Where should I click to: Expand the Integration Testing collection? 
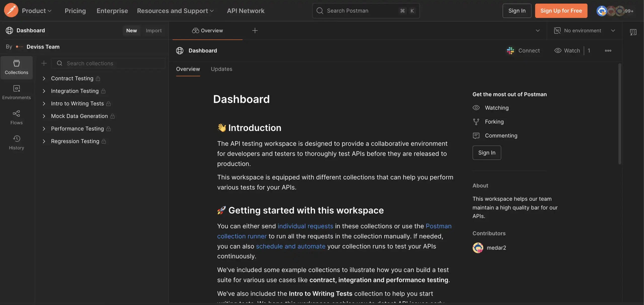(44, 91)
